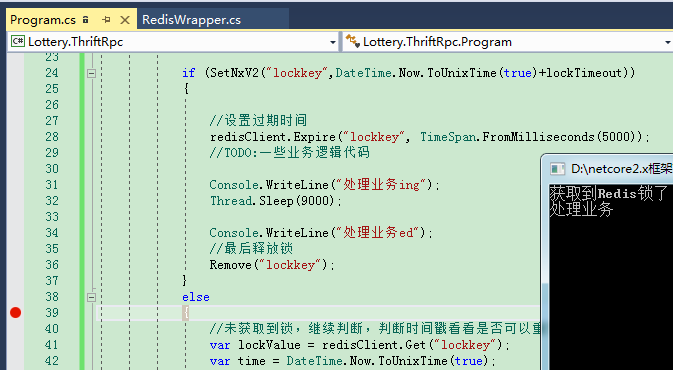Click Remove("lockkey") statement

click(x=272, y=265)
